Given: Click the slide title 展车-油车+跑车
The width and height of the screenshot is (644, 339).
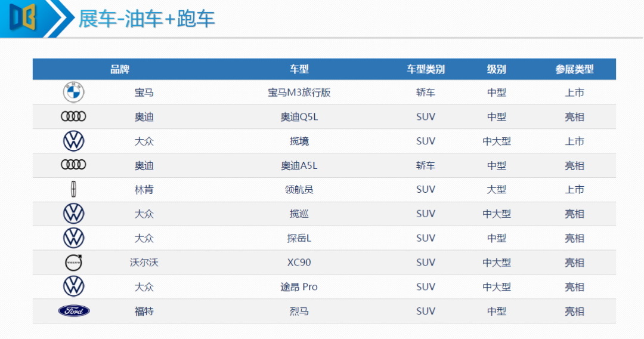Looking at the screenshot, I should click(x=147, y=19).
